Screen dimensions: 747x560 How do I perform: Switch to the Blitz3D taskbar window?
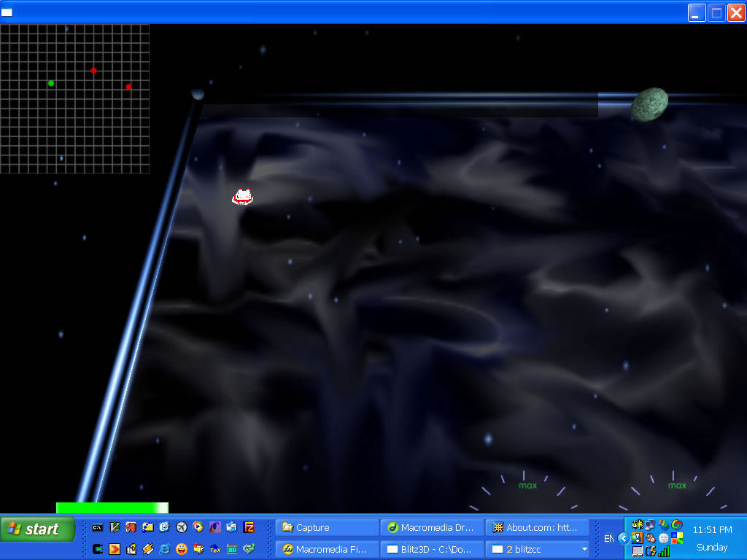[x=432, y=549]
